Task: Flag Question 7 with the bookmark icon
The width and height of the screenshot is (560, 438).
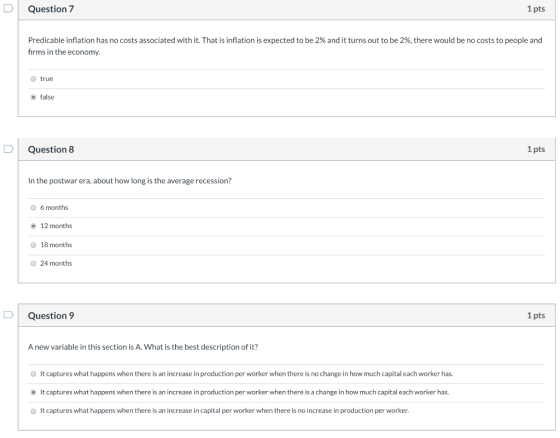Action: pyautogui.click(x=8, y=8)
